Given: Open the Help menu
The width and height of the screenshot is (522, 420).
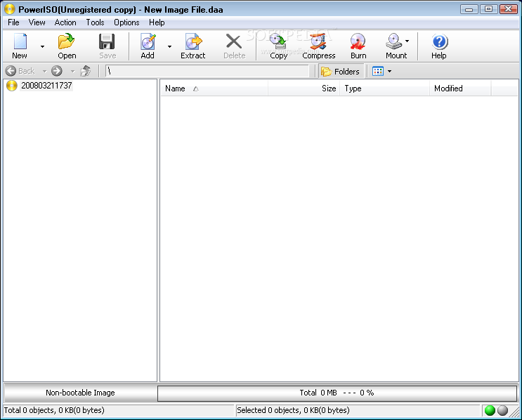Looking at the screenshot, I should point(157,22).
